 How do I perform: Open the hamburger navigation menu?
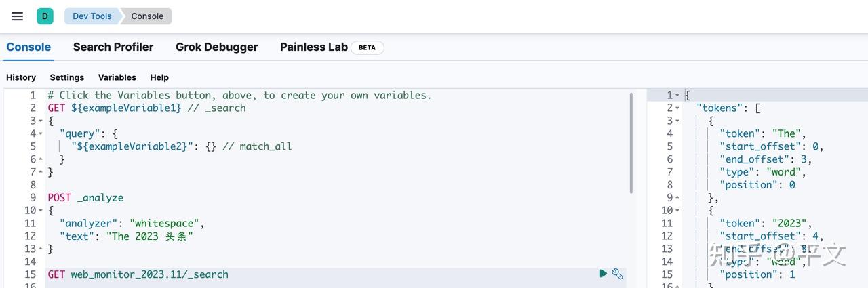[18, 16]
